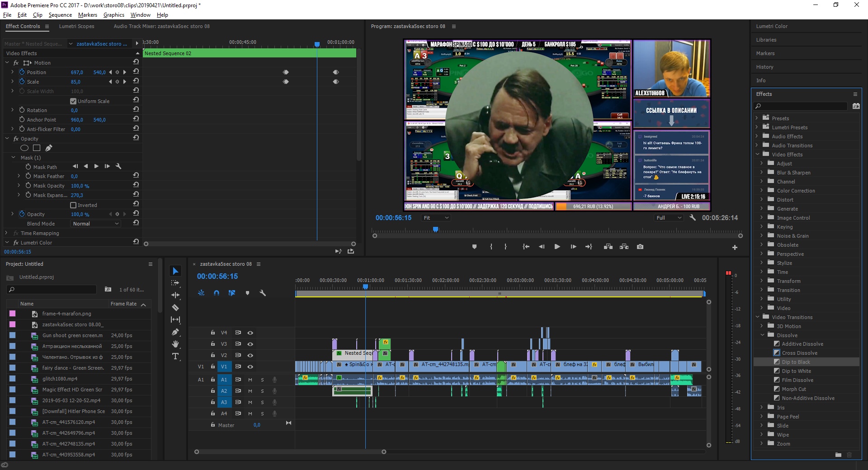The width and height of the screenshot is (868, 470).
Task: Enable the Inverted mask checkbox
Action: click(x=73, y=205)
